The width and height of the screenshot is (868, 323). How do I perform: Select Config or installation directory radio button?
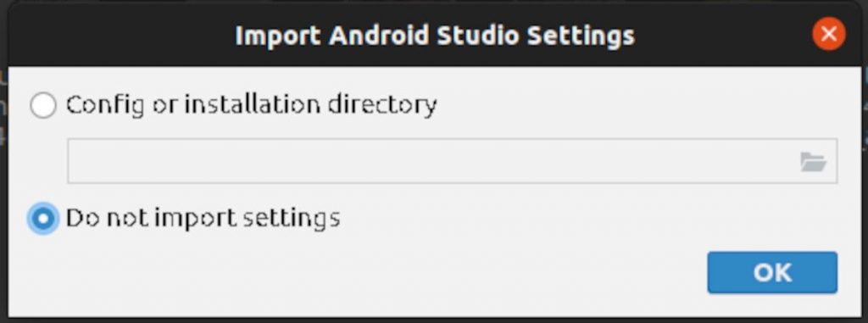(43, 105)
